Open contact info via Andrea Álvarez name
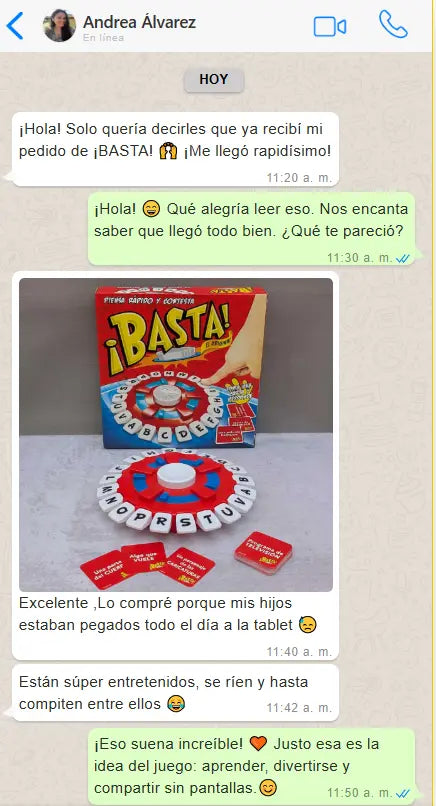Screen dimensions: 436x806 pos(139,22)
